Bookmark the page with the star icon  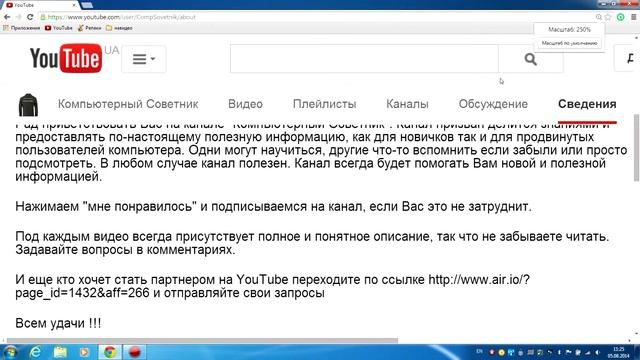608,17
